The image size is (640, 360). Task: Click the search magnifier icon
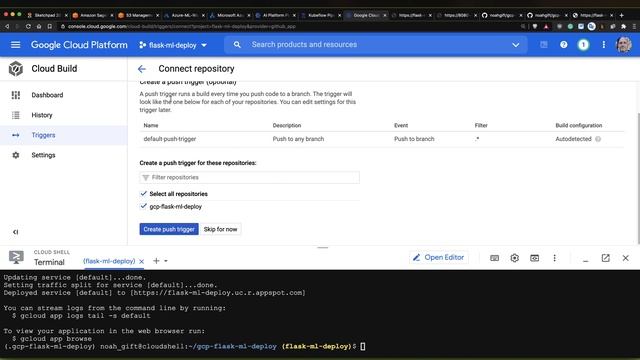coord(237,44)
